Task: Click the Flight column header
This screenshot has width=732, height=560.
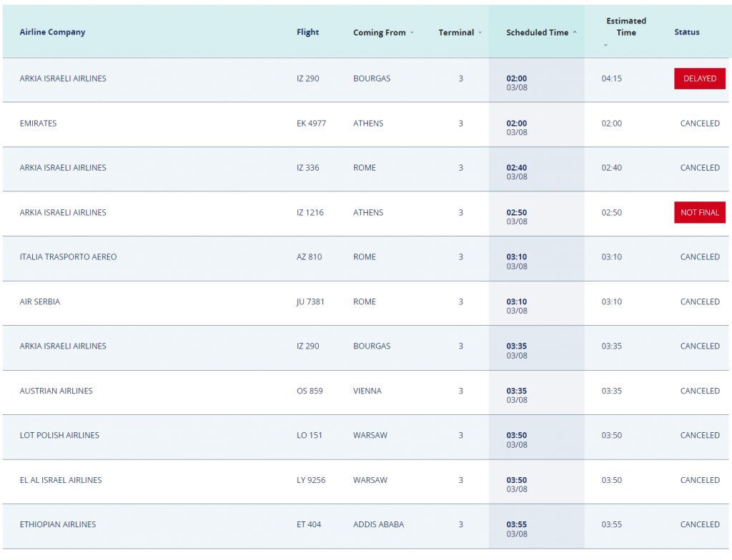Action: [307, 32]
